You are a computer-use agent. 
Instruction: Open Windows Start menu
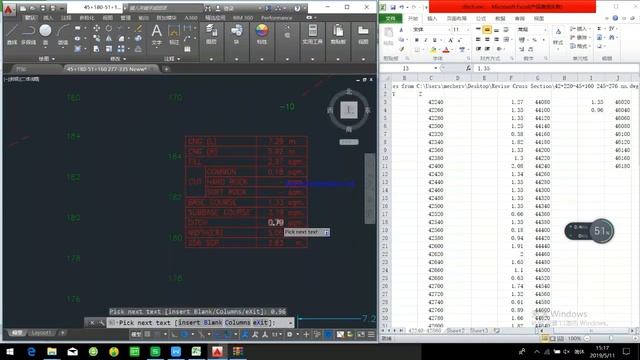(10, 351)
